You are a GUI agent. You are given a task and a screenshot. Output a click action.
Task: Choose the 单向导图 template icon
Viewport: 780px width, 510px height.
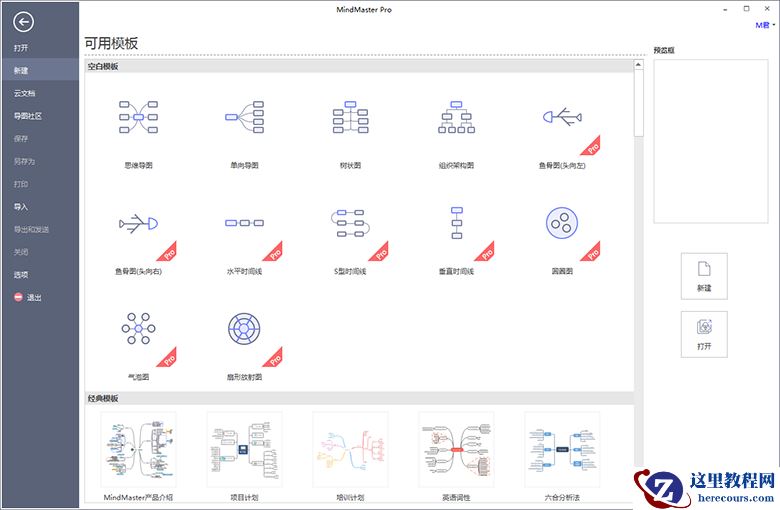click(x=244, y=117)
